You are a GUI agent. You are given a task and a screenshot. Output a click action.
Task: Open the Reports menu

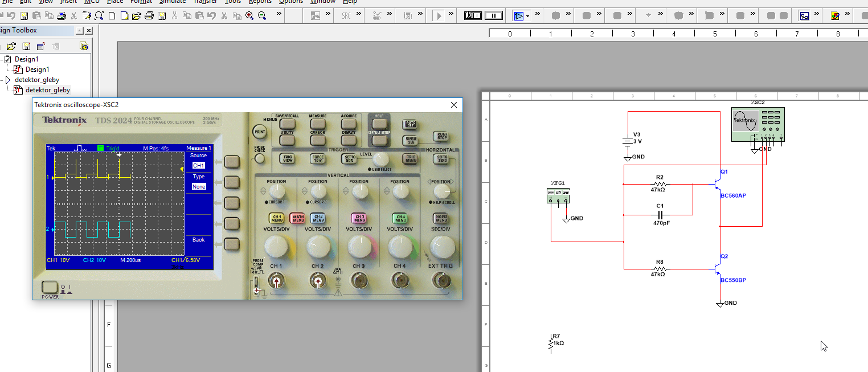260,2
